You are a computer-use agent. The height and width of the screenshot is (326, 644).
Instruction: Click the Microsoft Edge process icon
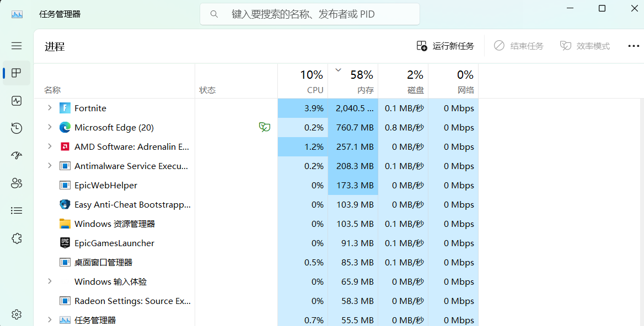tap(65, 128)
